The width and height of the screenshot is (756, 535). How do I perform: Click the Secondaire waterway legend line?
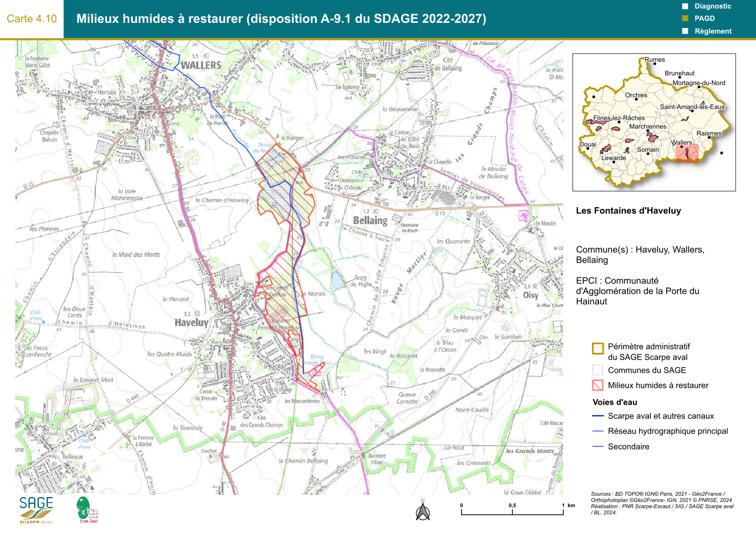pyautogui.click(x=598, y=447)
